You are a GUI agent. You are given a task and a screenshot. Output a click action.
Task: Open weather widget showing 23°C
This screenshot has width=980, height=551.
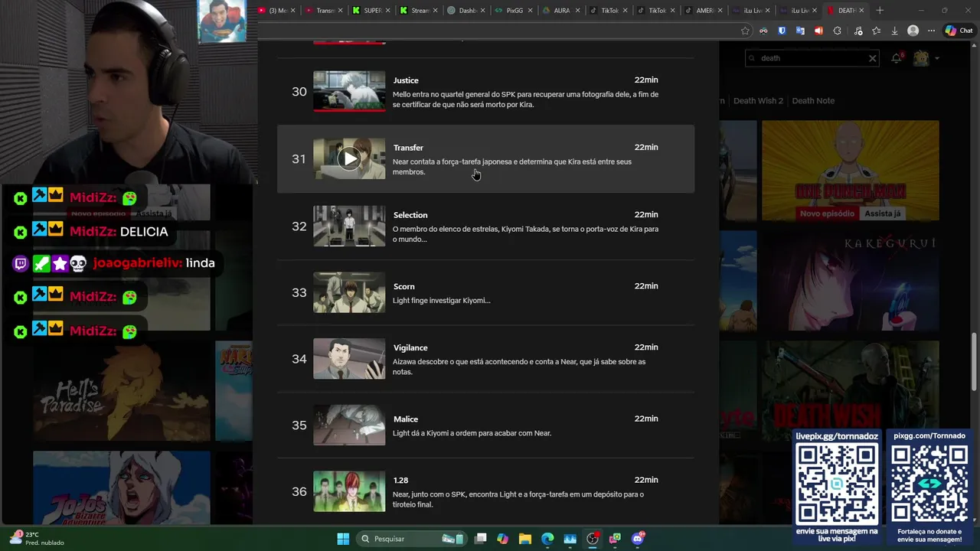coord(37,539)
